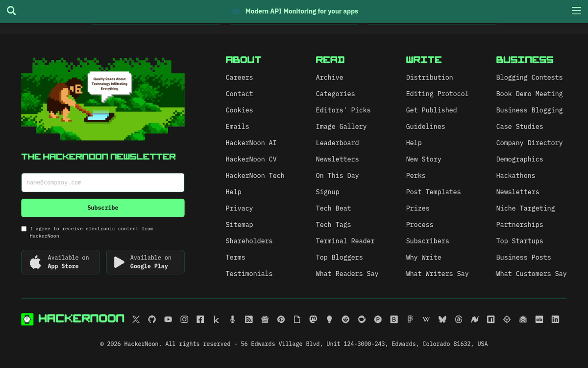
Task: Visit the Threads social icon
Action: 458,319
